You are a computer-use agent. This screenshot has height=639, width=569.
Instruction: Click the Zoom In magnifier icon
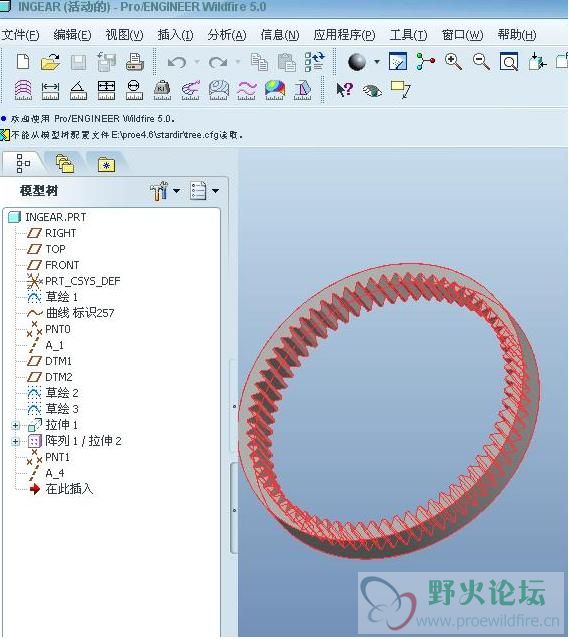[x=453, y=62]
